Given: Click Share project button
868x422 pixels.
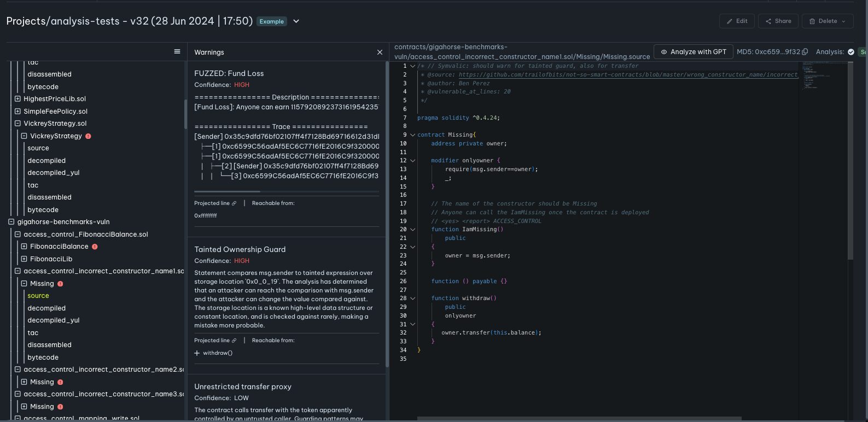Looking at the screenshot, I should [x=778, y=21].
